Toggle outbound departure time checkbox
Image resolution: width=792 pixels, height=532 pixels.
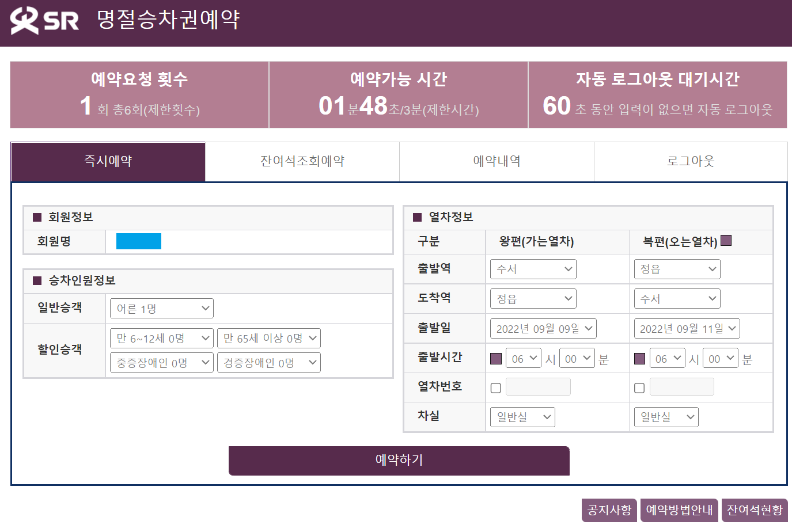(496, 359)
